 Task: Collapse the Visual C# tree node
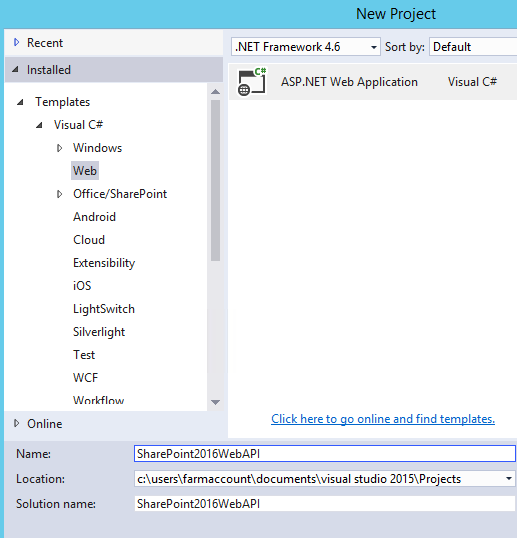click(x=39, y=125)
